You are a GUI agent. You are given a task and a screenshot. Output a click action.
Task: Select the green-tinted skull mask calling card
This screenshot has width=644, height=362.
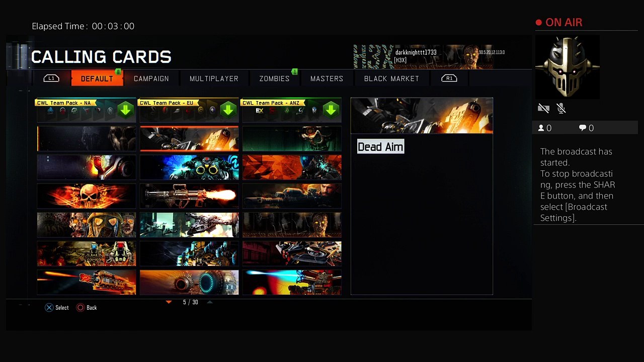(x=292, y=138)
